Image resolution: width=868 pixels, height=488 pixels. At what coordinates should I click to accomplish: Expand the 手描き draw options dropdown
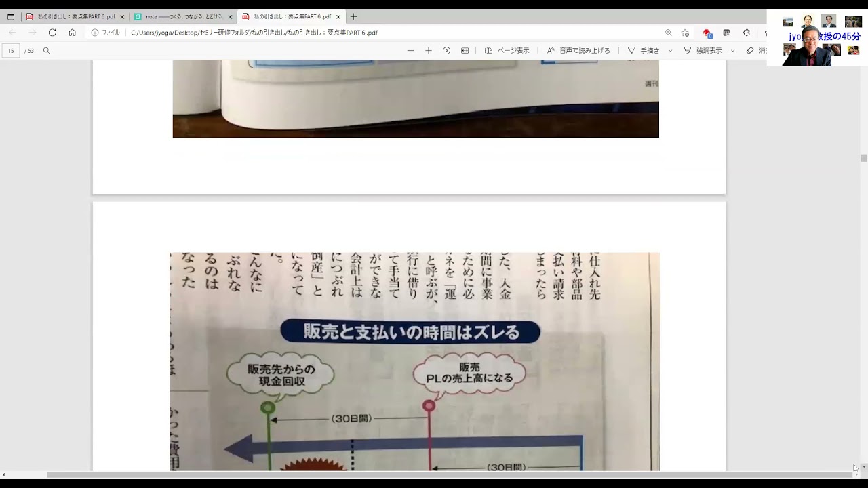point(671,51)
